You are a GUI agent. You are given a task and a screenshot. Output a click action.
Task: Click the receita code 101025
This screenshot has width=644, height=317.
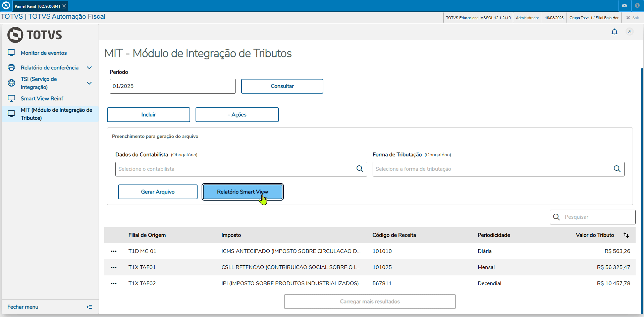[x=382, y=267]
